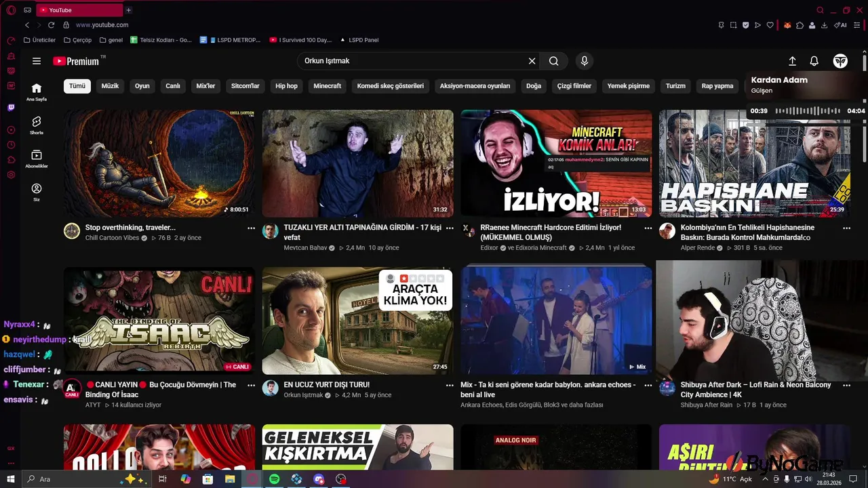Open Alper Rende channel link
868x488 pixels.
(x=698, y=248)
